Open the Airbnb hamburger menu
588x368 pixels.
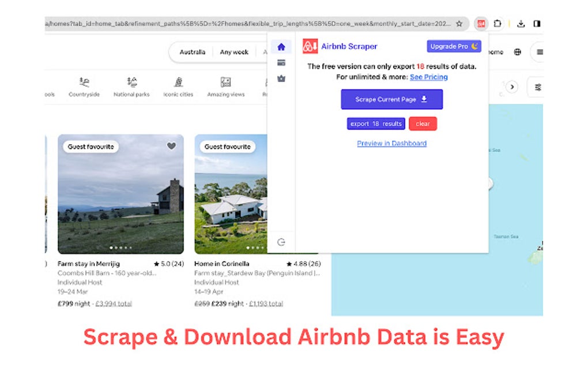539,52
